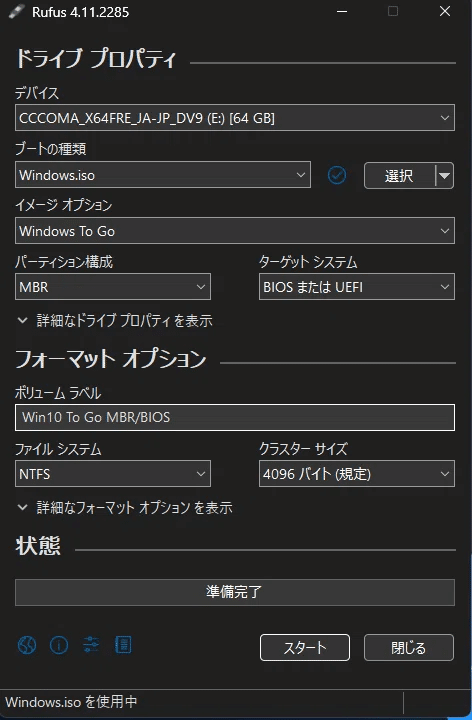Click the 準備完了 progress bar
Screen dimensions: 472x720
tap(235, 592)
